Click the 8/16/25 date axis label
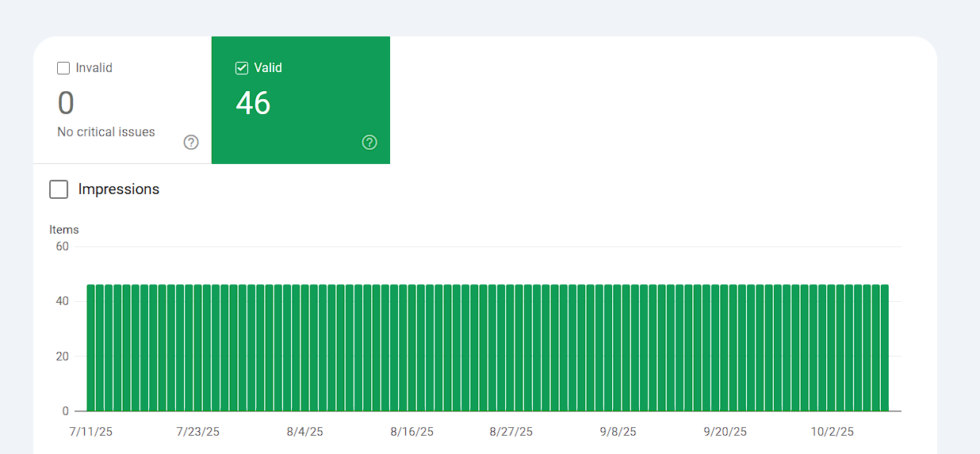The height and width of the screenshot is (454, 980). [x=412, y=432]
